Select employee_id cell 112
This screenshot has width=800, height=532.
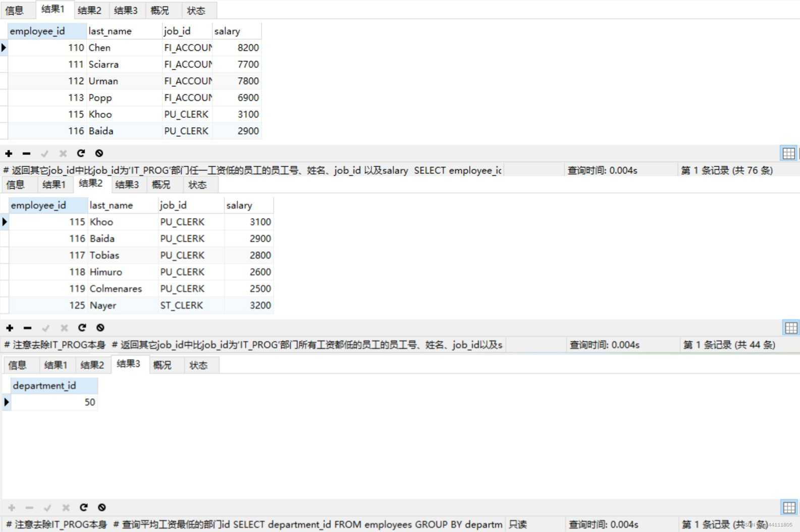click(47, 81)
